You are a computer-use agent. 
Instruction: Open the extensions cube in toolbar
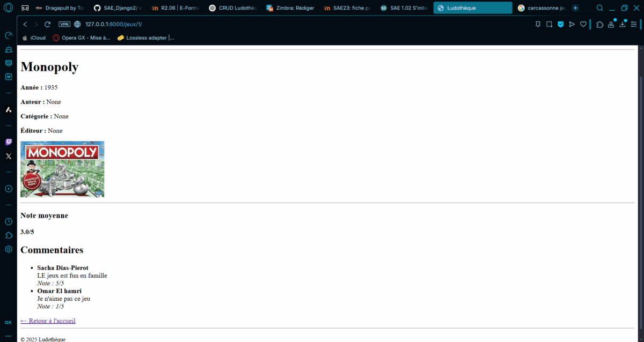tap(600, 24)
